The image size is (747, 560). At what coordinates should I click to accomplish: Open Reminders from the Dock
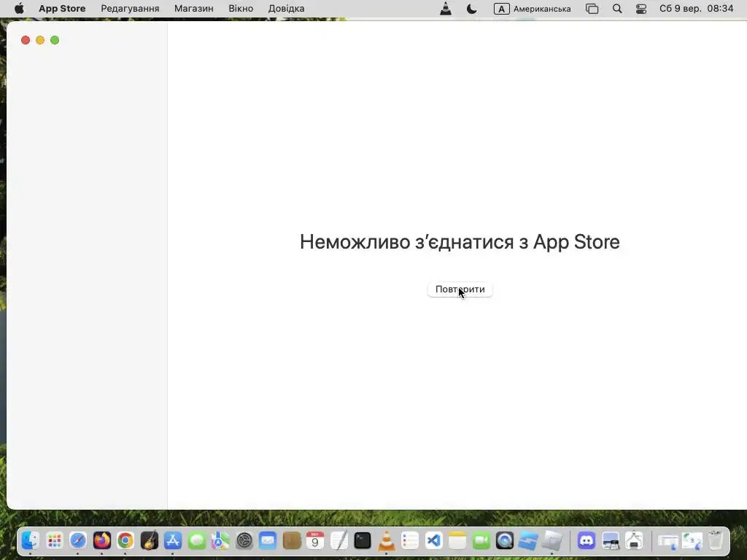coord(410,540)
